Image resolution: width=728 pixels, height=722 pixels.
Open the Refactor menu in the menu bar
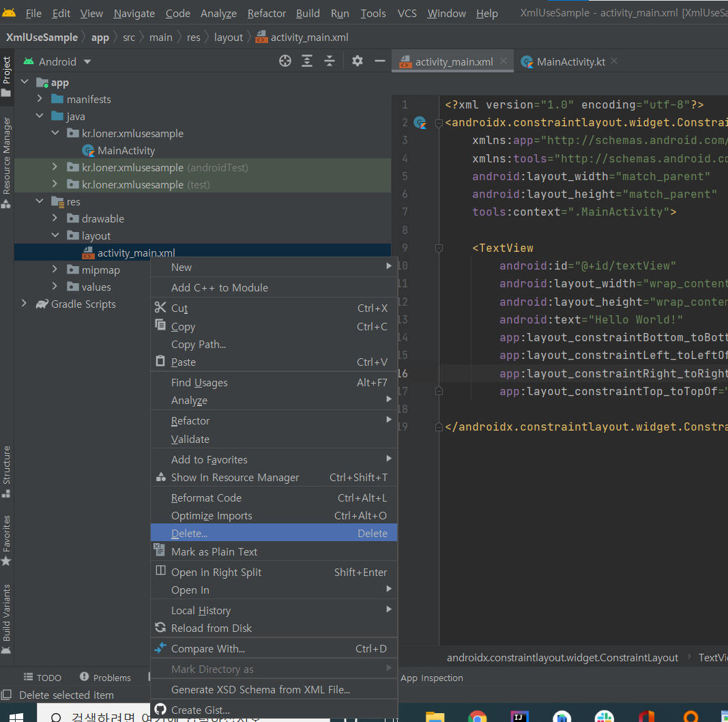pos(267,14)
